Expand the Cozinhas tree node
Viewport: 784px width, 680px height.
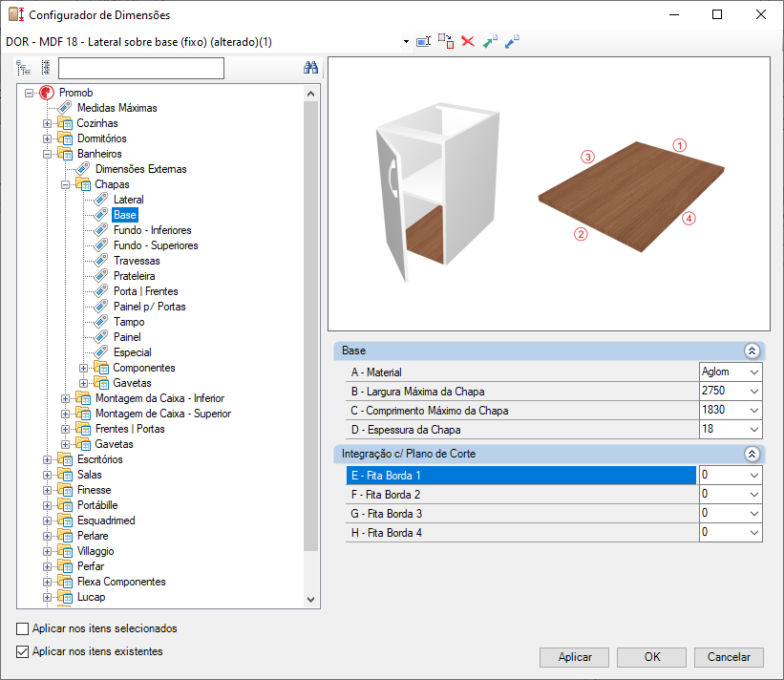(47, 123)
